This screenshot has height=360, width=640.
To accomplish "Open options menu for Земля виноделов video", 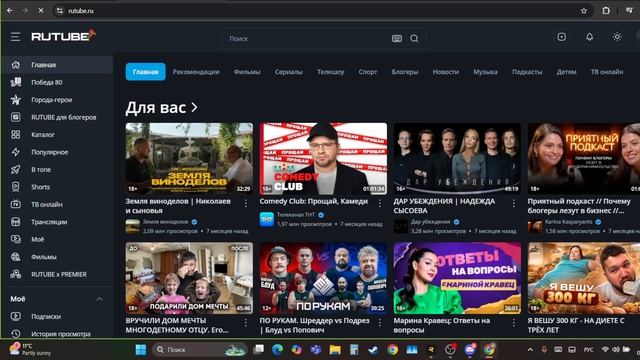I will click(246, 203).
